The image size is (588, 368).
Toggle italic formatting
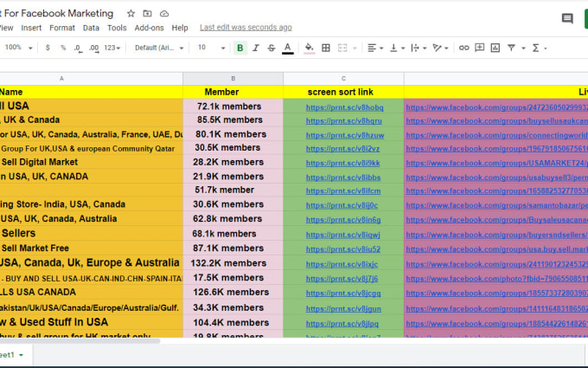point(256,48)
